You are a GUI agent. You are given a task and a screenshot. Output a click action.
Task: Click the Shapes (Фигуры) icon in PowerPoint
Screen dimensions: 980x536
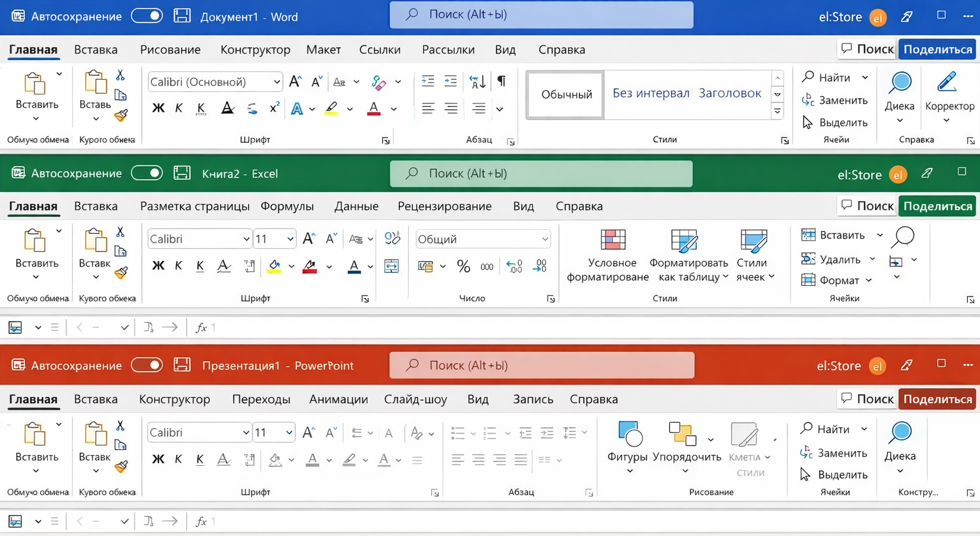[x=629, y=434]
